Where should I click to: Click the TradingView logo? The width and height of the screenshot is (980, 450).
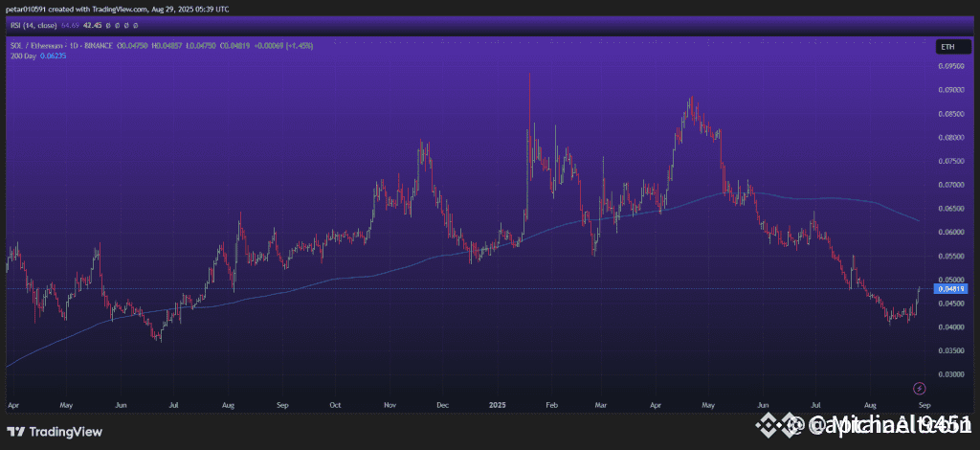coord(55,431)
